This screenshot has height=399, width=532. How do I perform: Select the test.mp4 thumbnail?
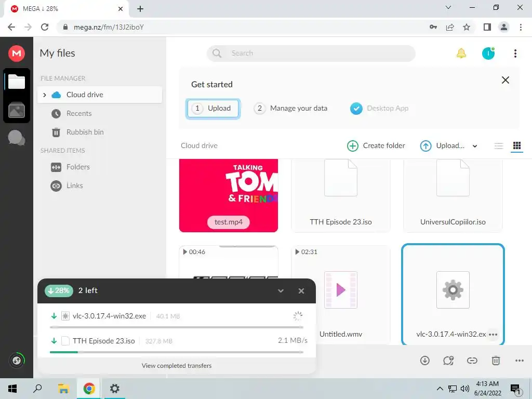(229, 195)
